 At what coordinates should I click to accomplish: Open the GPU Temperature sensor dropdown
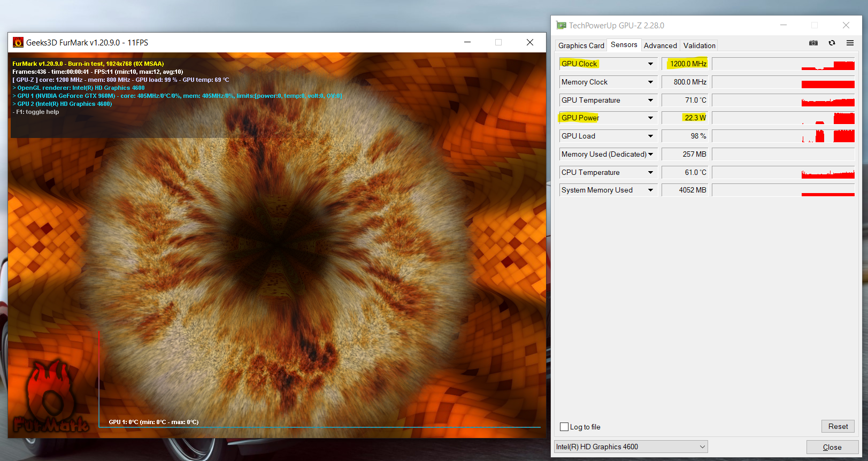(650, 100)
